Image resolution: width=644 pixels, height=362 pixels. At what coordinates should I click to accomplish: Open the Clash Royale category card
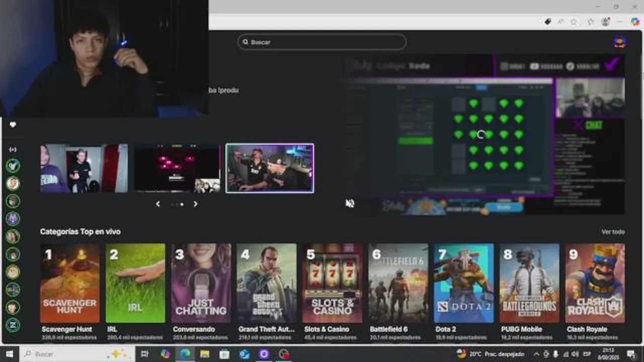pos(595,283)
